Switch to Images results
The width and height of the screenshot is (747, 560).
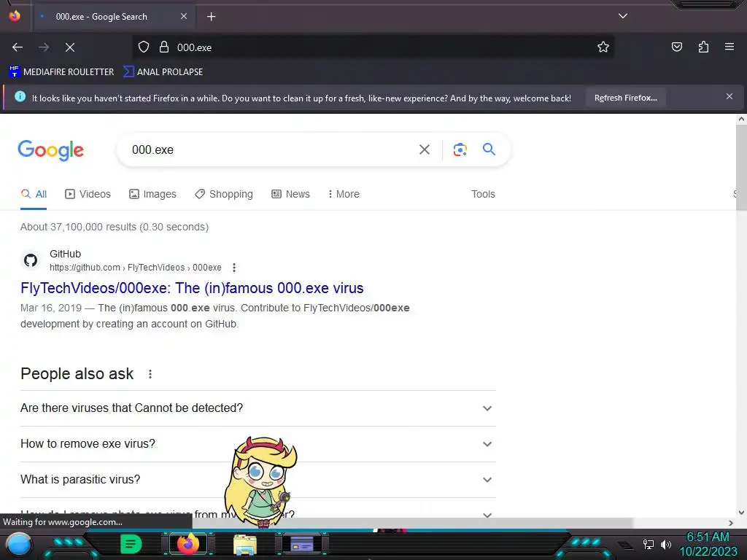[x=152, y=194]
